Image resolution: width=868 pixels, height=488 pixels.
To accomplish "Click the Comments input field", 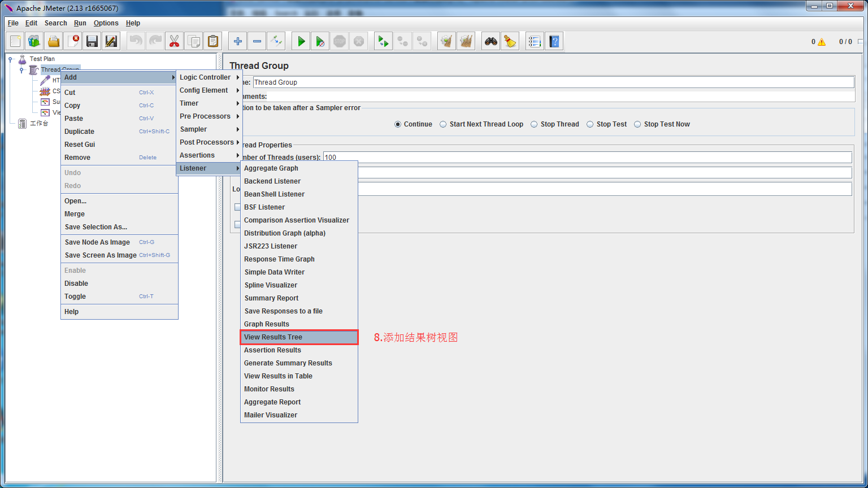I will coord(561,97).
